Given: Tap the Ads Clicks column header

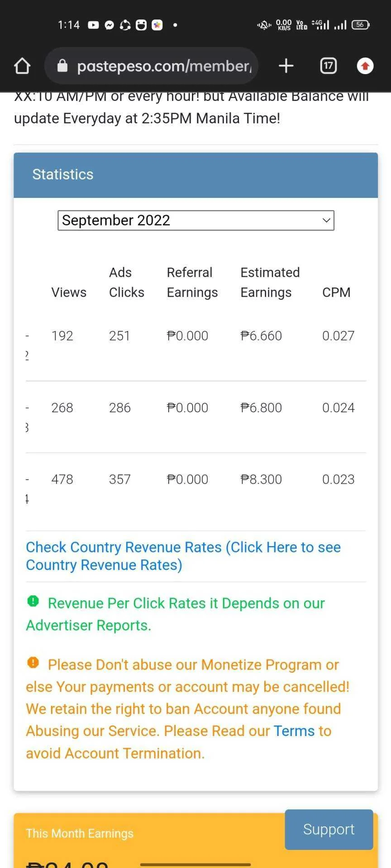Looking at the screenshot, I should coord(127,283).
